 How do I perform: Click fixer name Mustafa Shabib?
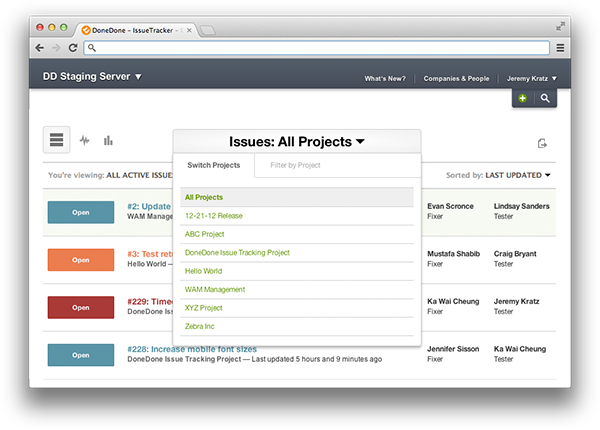click(453, 254)
